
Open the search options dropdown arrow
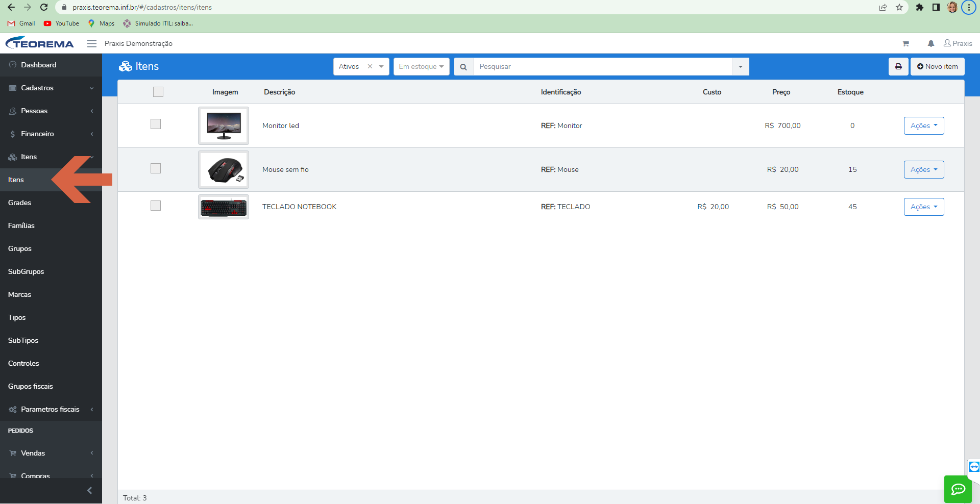click(740, 67)
